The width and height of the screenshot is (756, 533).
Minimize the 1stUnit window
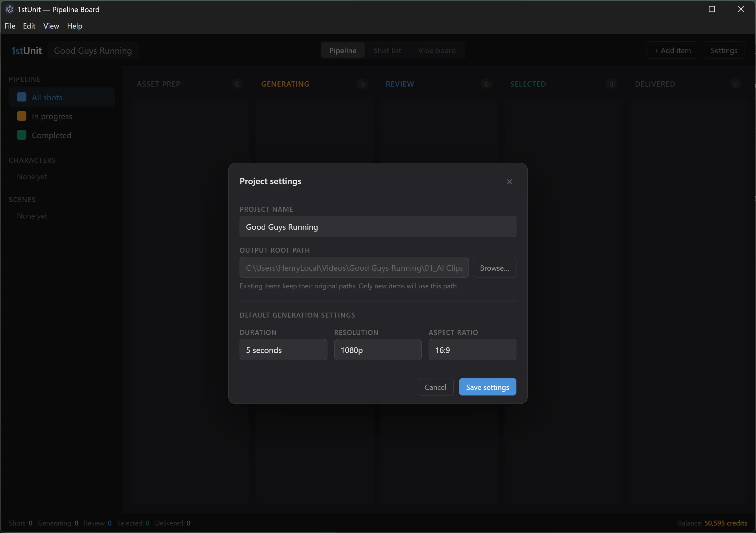click(683, 9)
